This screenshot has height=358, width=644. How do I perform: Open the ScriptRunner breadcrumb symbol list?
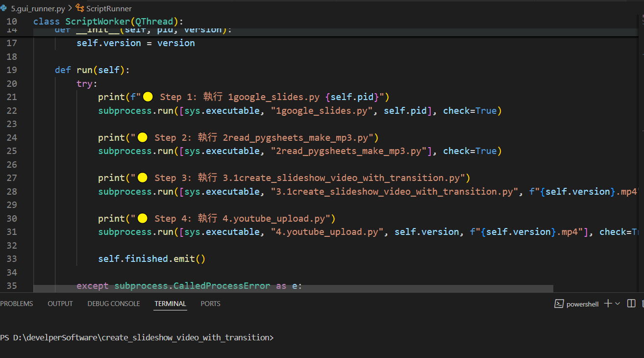[109, 8]
